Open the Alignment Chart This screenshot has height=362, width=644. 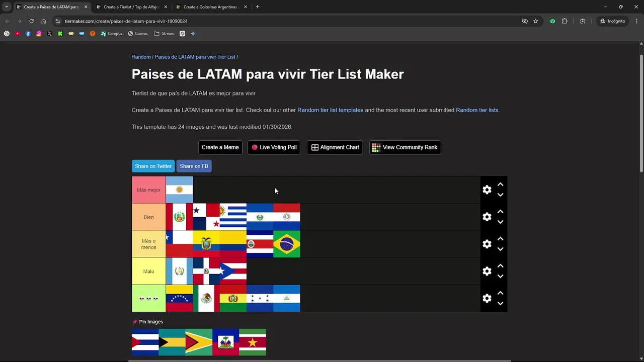tap(335, 147)
